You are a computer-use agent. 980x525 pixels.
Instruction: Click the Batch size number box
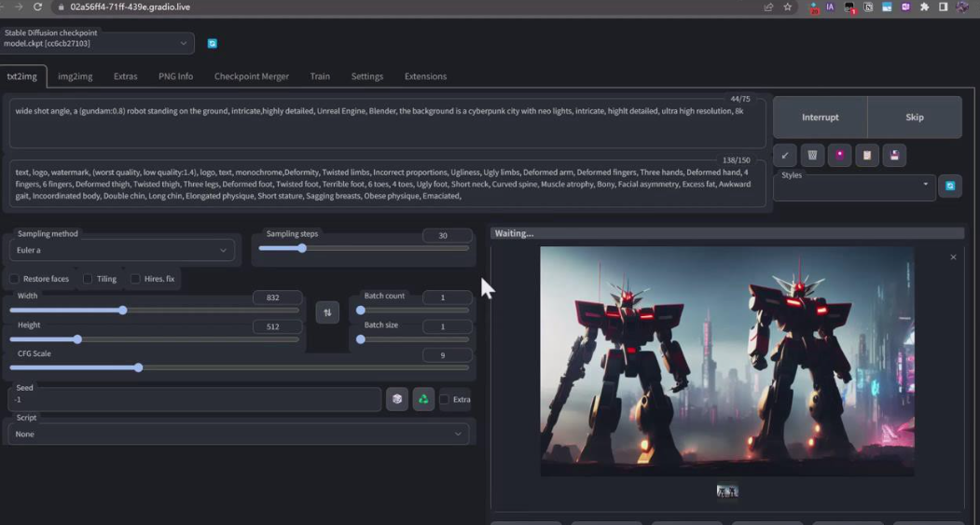447,326
